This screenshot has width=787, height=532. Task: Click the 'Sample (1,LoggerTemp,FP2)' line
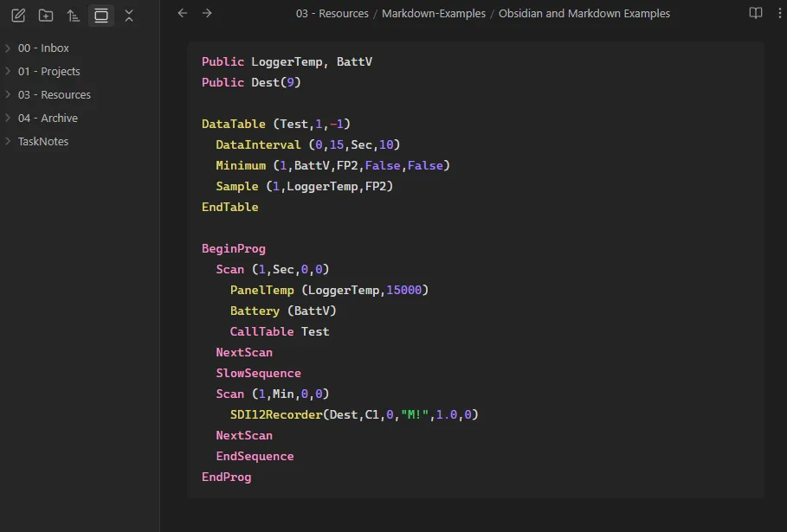pyautogui.click(x=304, y=187)
